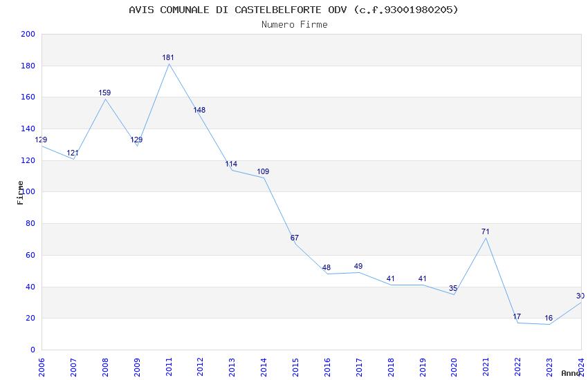This screenshot has width=588, height=380.
Task: Click the Firme y-axis title
Action: click(x=20, y=193)
